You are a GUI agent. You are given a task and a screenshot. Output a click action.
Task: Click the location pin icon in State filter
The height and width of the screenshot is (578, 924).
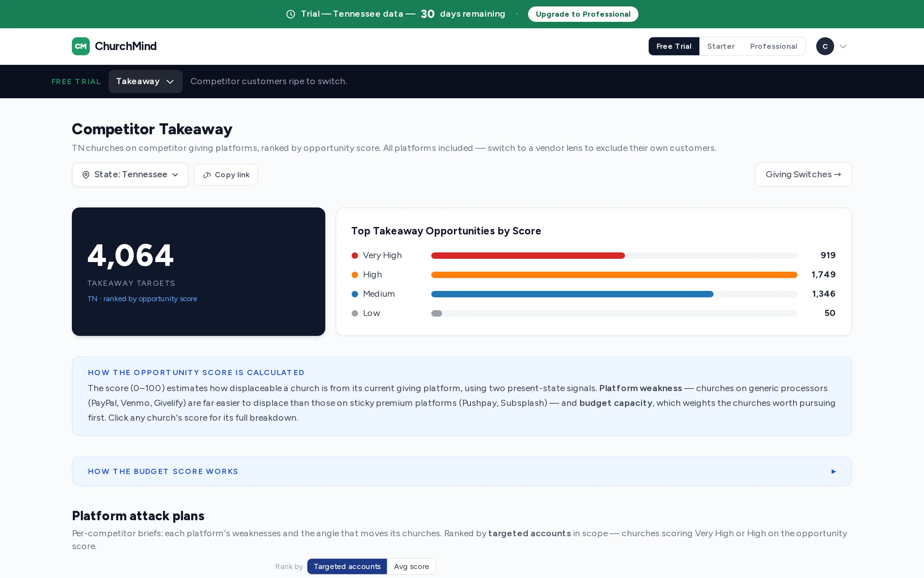pyautogui.click(x=86, y=175)
